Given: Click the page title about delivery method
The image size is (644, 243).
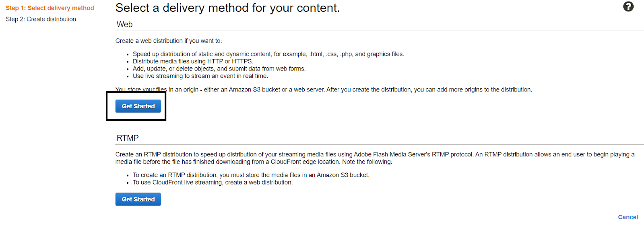Looking at the screenshot, I should click(x=228, y=8).
